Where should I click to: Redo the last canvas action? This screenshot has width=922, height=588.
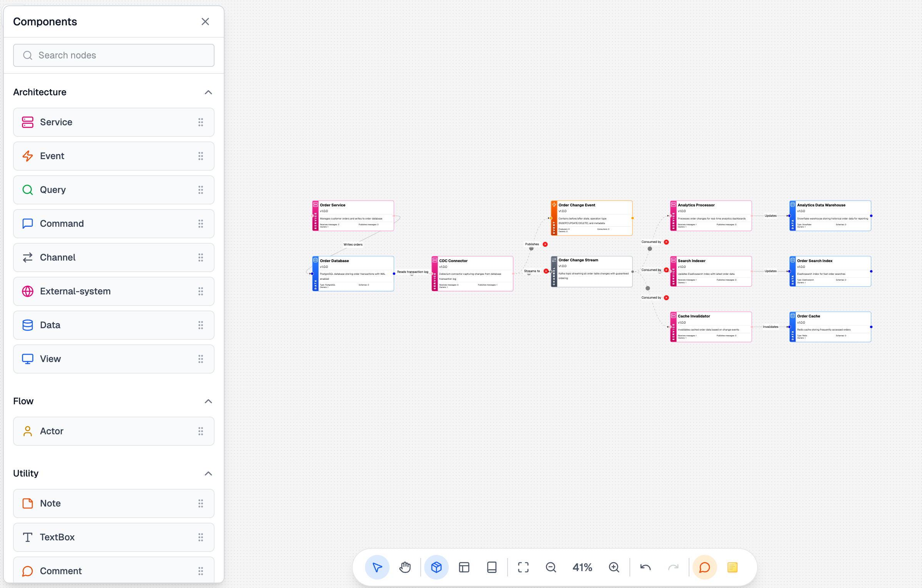(673, 567)
